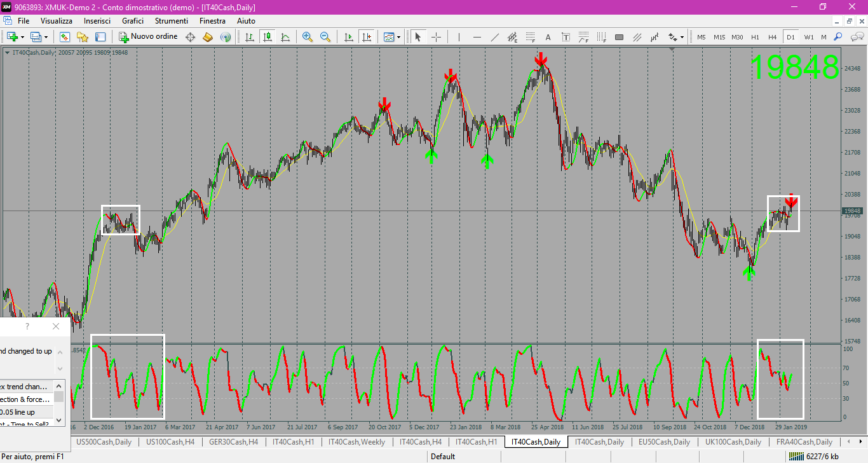This screenshot has width=868, height=463.
Task: Open the MetaQuotes editor (gold book) icon
Action: click(208, 37)
